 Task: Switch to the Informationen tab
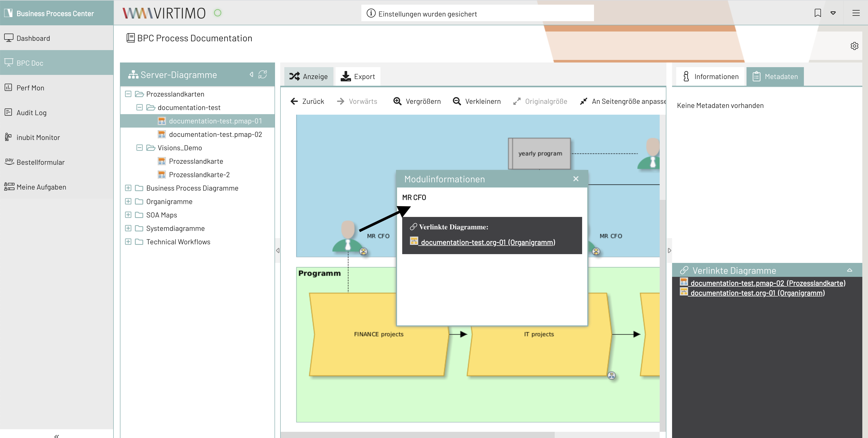[710, 76]
